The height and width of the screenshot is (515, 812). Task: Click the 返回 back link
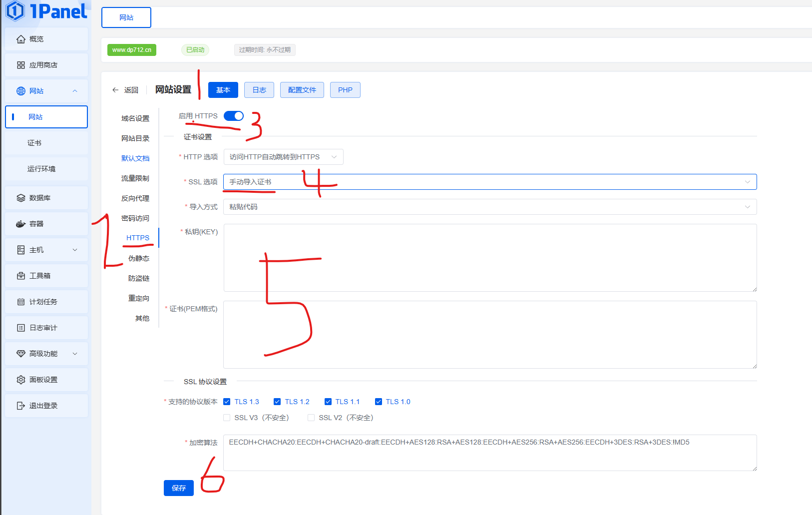pyautogui.click(x=125, y=90)
